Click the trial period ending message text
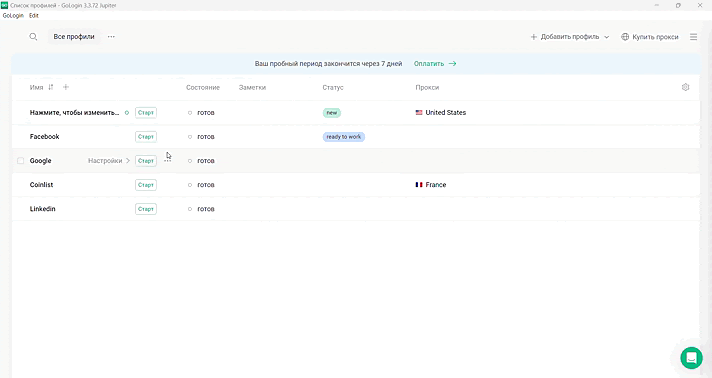Screen dimensions: 712x378 pyautogui.click(x=328, y=64)
